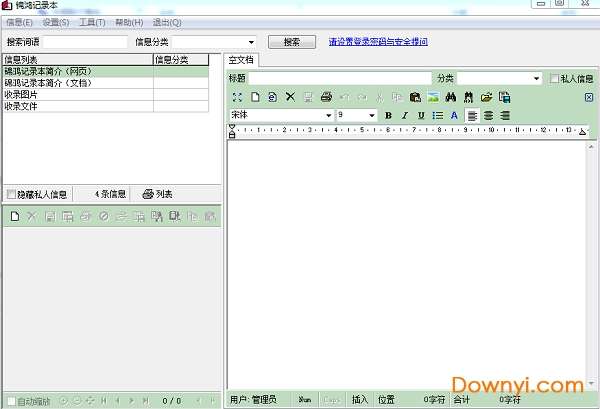600x409 pixels.
Task: Click the attachment toolbar search-image icon
Action: (157, 216)
